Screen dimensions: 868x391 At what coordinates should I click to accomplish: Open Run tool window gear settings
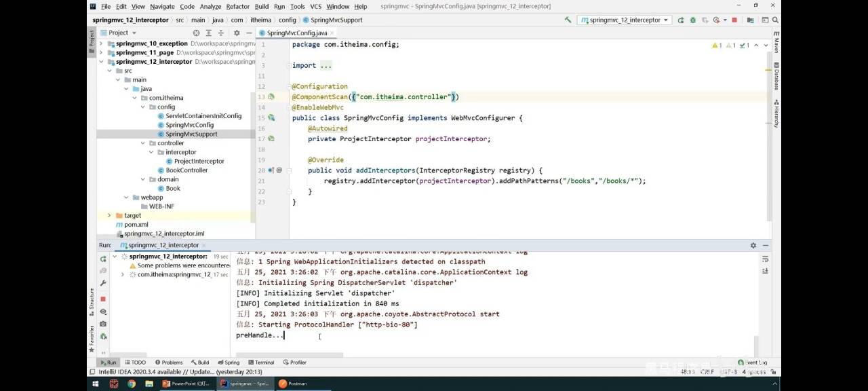pos(753,245)
